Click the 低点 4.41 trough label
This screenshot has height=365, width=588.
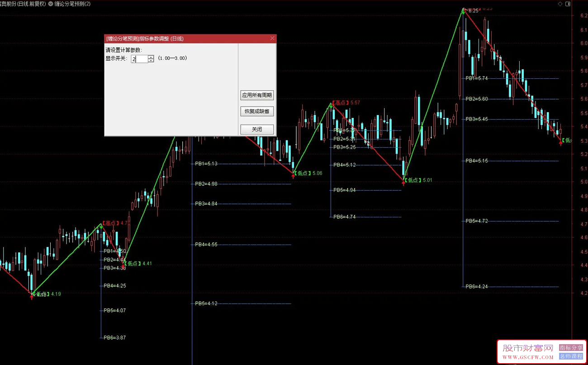[x=138, y=263]
